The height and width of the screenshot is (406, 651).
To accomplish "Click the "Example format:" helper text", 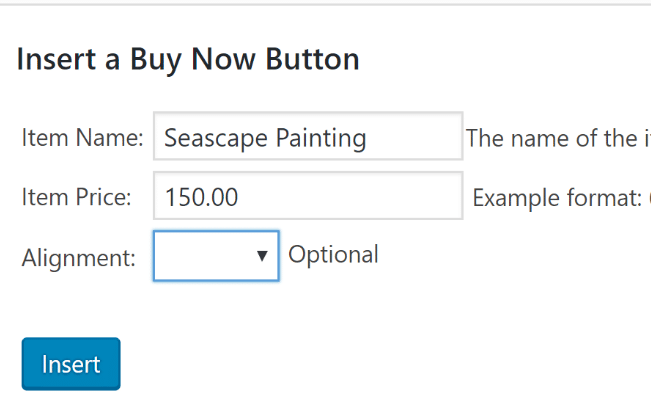I will (557, 198).
